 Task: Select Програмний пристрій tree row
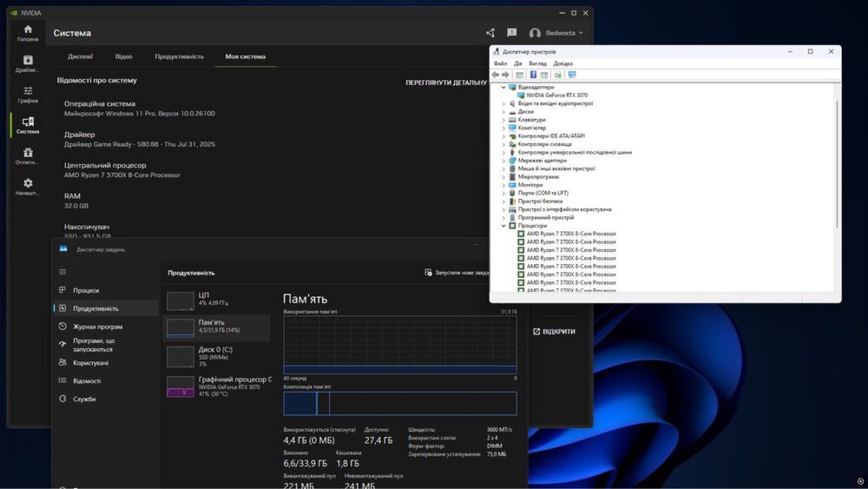point(546,218)
